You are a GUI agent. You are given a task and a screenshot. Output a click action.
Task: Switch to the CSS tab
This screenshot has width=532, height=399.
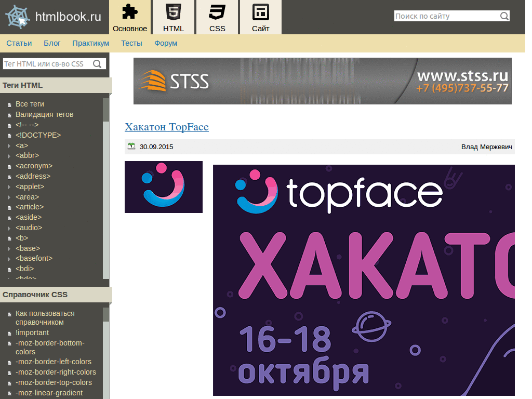(x=217, y=18)
